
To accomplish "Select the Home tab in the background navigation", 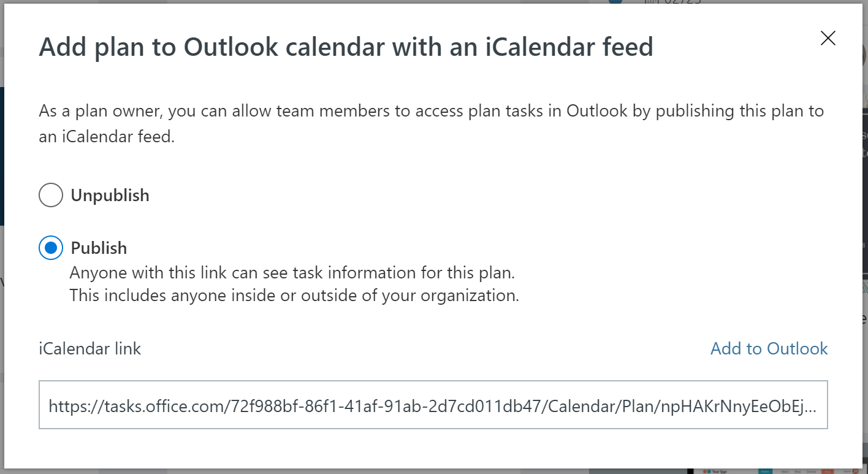I will (x=764, y=471).
